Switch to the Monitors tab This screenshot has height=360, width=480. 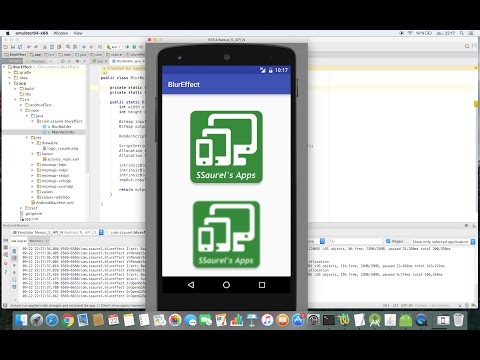(38, 241)
